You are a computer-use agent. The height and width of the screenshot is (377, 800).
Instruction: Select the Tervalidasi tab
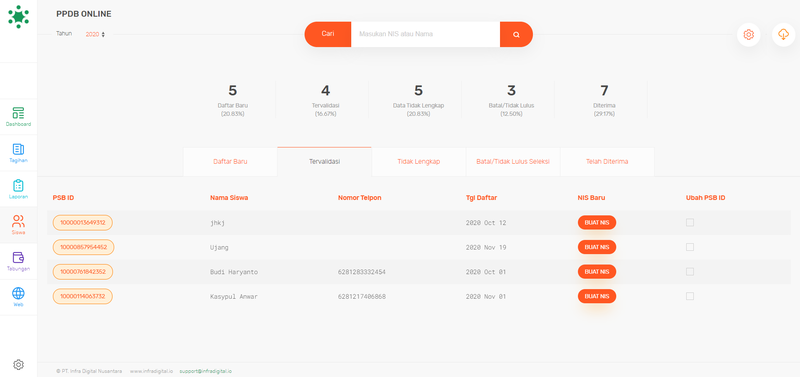point(324,161)
